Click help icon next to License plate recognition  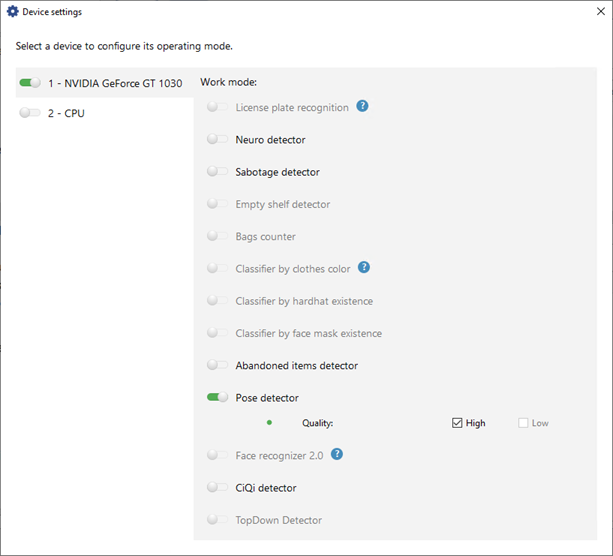point(363,107)
